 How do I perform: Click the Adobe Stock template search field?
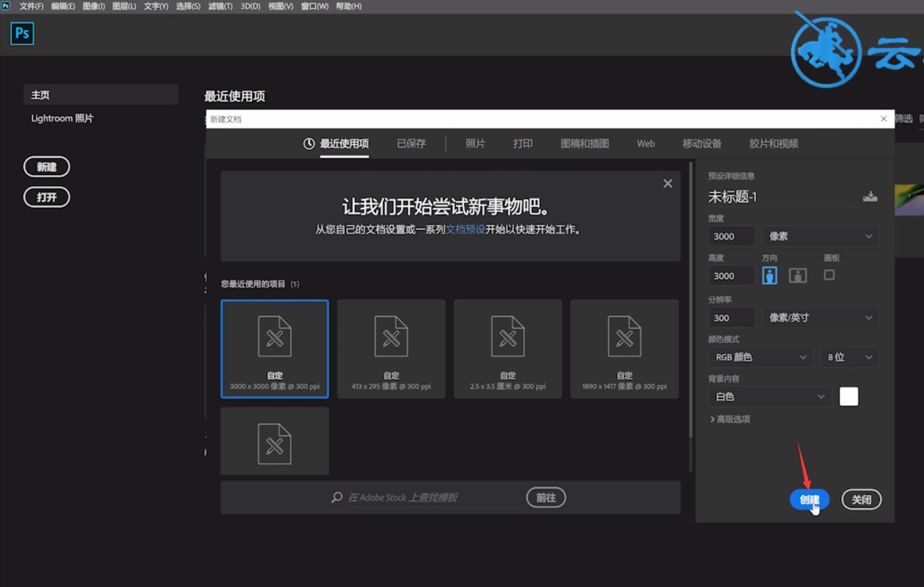(434, 498)
